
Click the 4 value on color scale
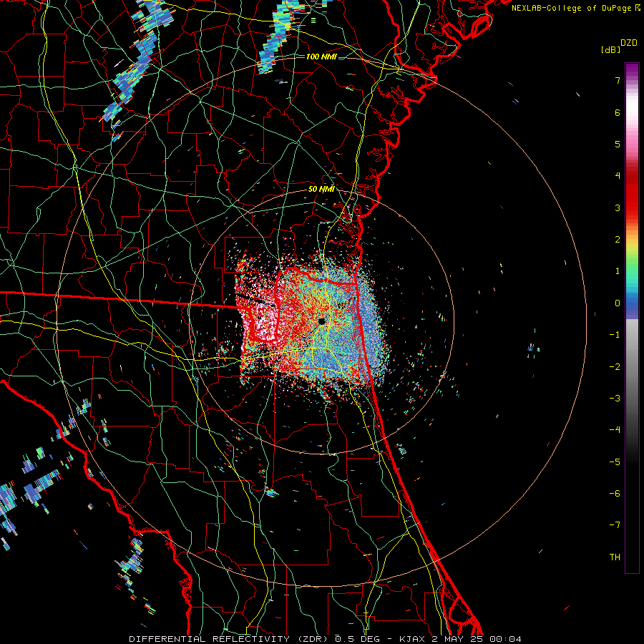[618, 176]
